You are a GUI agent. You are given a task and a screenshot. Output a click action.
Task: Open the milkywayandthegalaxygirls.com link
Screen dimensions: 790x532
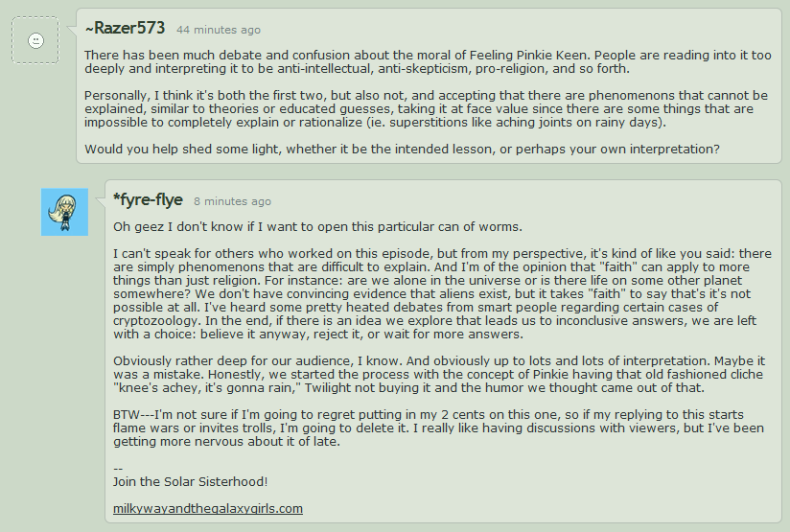(x=207, y=508)
